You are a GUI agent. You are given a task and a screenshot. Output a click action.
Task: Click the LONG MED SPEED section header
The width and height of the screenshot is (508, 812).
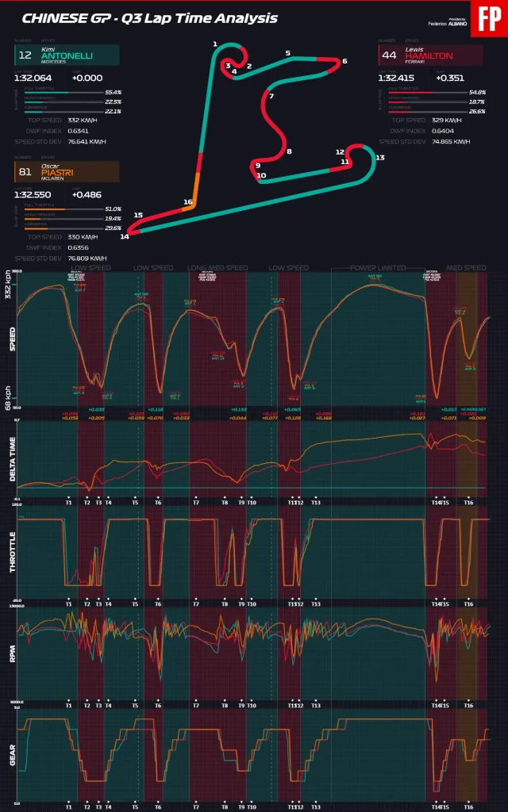217,268
